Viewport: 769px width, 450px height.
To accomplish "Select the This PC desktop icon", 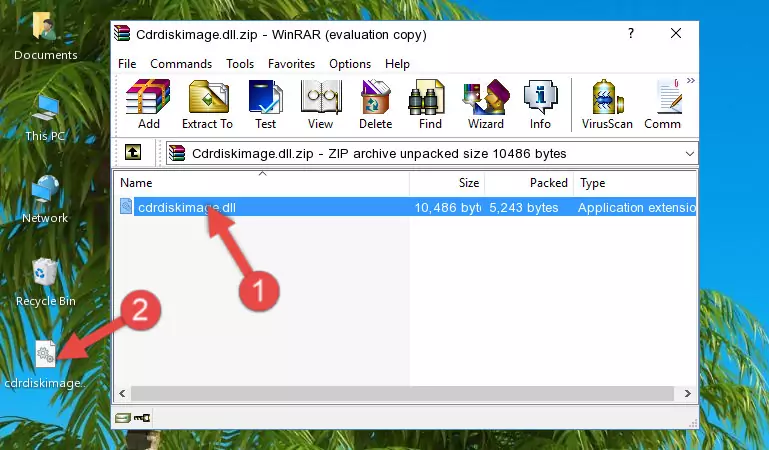I will [x=45, y=118].
